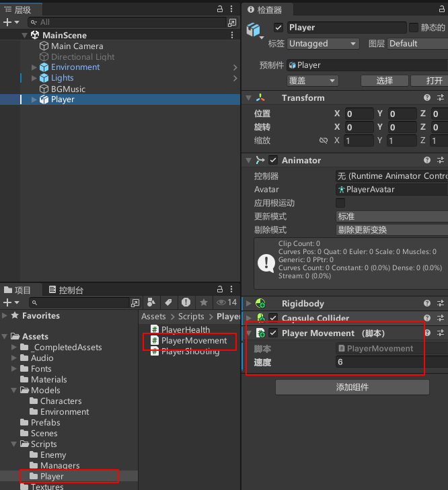Image resolution: width=448 pixels, height=490 pixels.
Task: Open Transform component help icon
Action: point(427,98)
